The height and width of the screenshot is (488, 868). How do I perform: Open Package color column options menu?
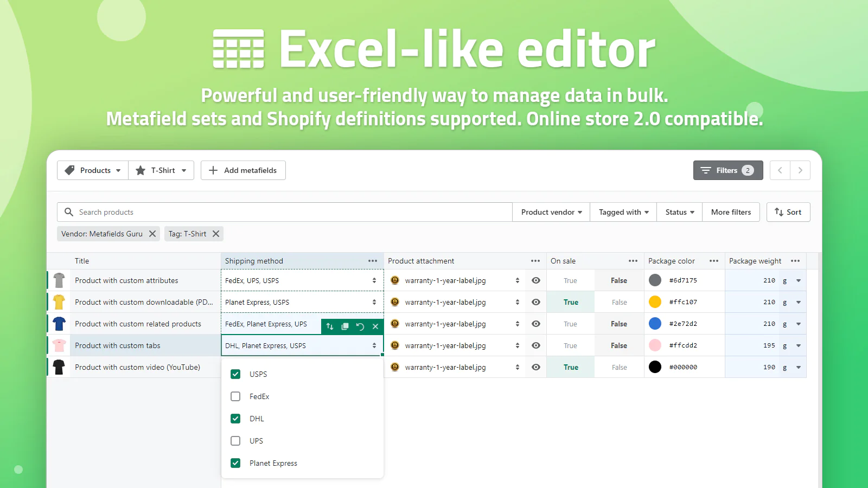(714, 261)
